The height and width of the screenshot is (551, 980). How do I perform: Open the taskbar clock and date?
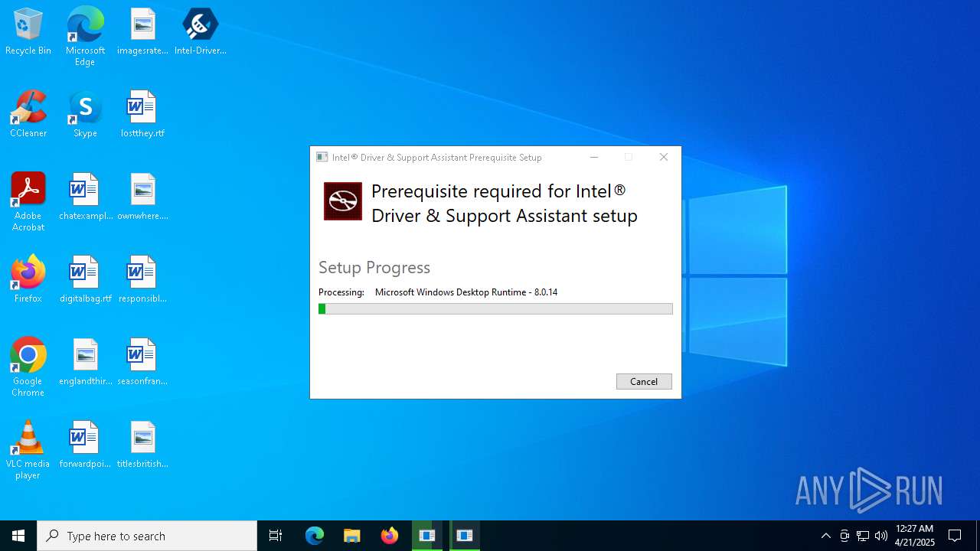point(915,536)
